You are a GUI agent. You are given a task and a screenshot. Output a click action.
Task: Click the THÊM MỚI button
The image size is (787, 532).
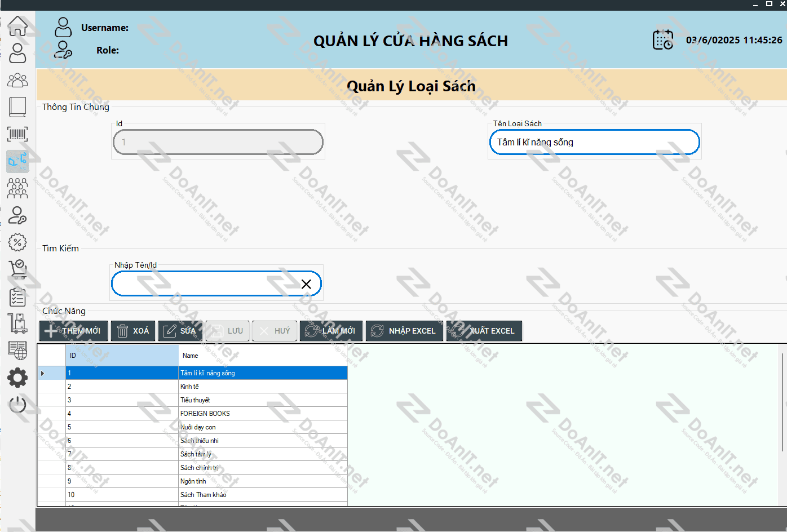[73, 331]
